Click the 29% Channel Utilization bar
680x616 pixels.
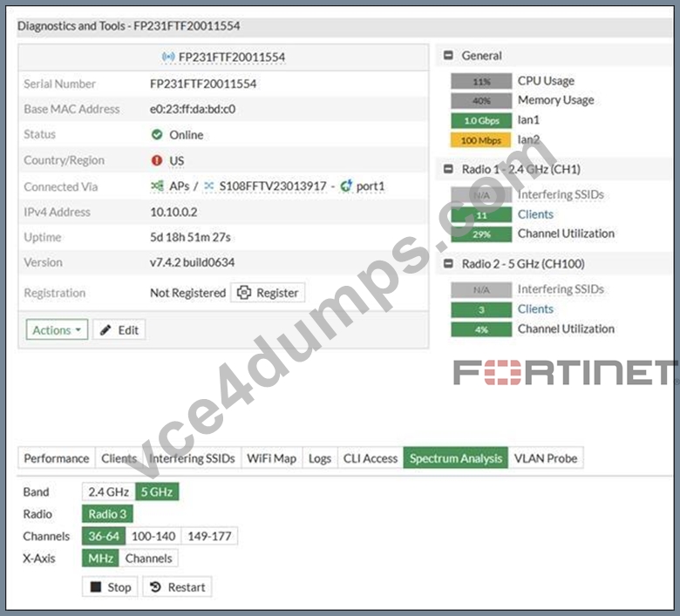[481, 234]
